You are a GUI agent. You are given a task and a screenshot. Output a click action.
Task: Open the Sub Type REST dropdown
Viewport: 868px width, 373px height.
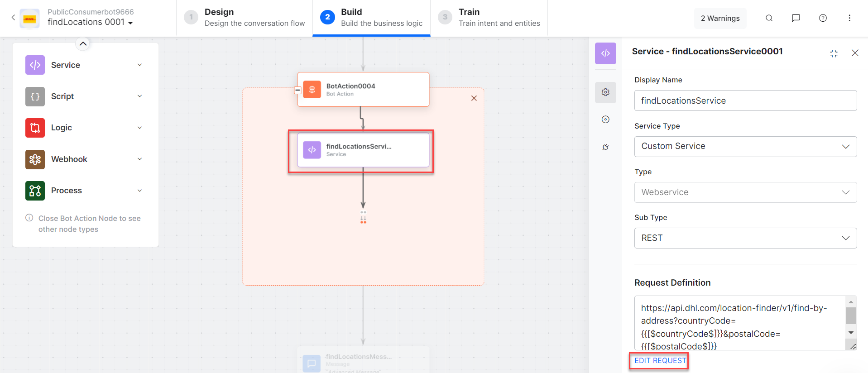point(745,238)
